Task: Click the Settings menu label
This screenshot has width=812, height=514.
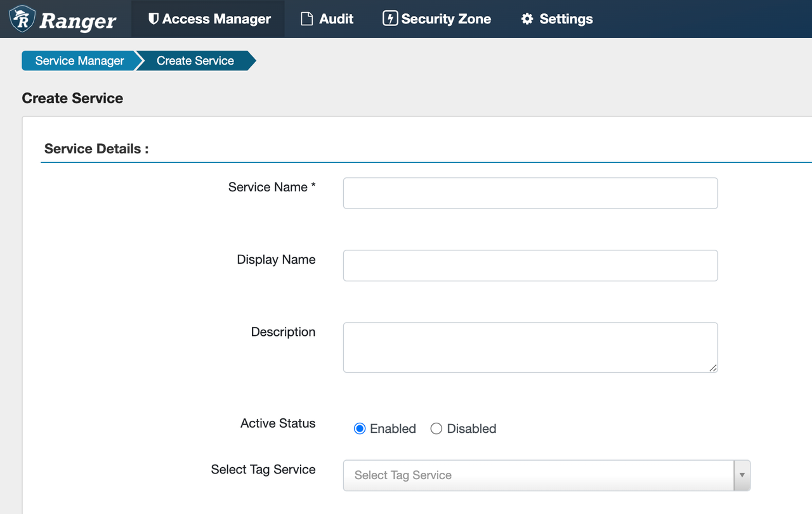Action: 566,19
